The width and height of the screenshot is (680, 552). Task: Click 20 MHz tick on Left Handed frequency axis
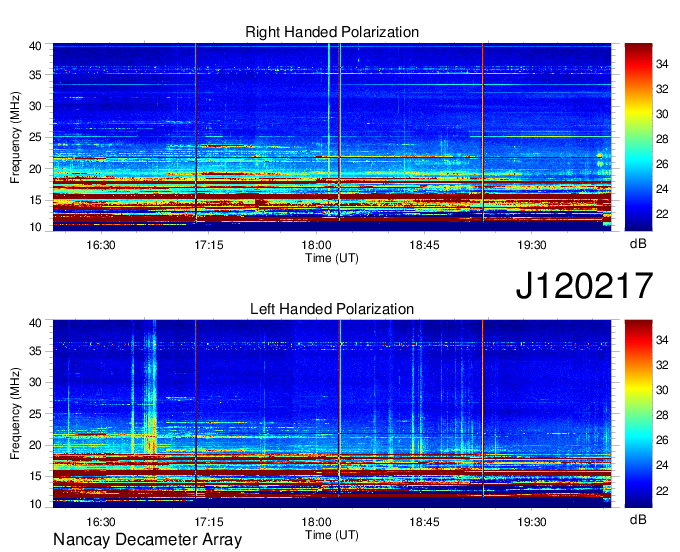(36, 445)
